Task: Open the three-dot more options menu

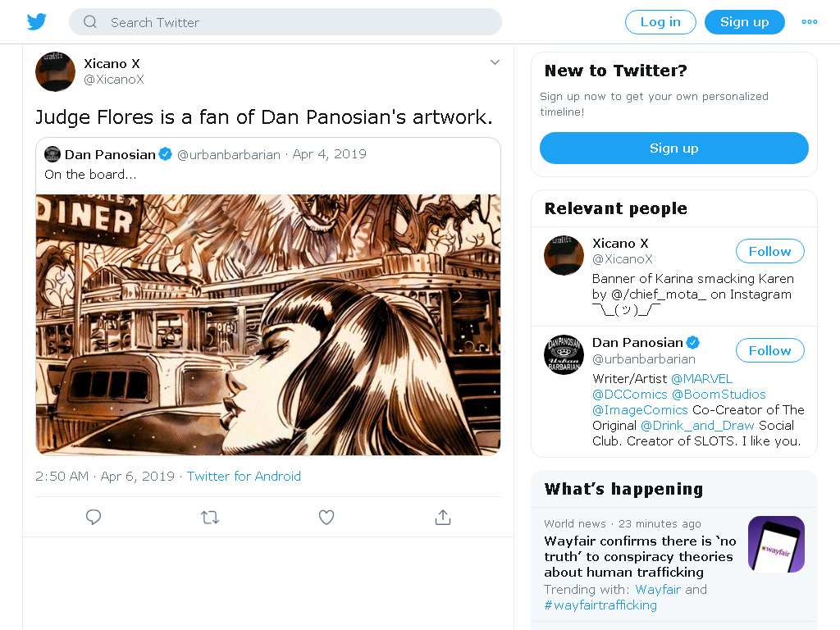Action: (x=810, y=22)
